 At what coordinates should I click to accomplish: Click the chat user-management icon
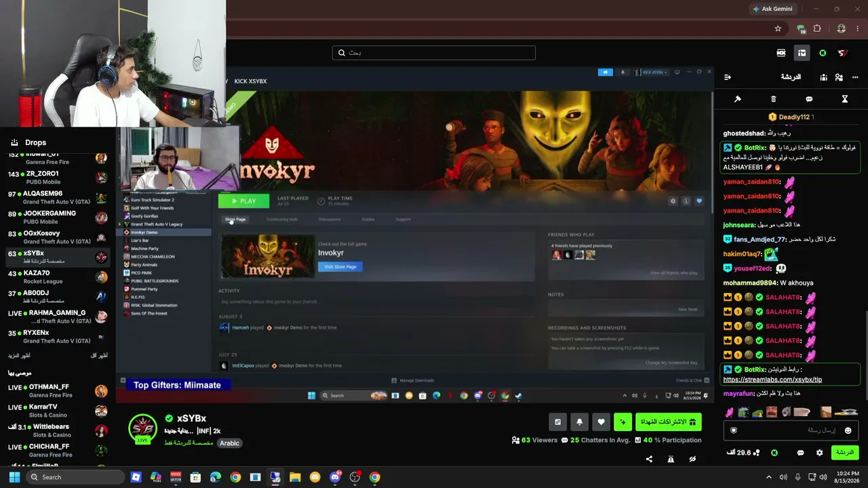tap(839, 77)
